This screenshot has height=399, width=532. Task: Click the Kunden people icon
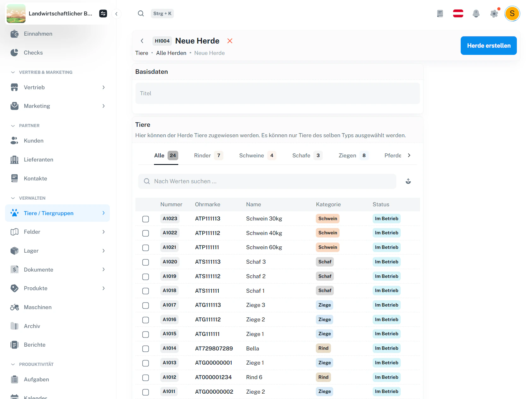(15, 141)
